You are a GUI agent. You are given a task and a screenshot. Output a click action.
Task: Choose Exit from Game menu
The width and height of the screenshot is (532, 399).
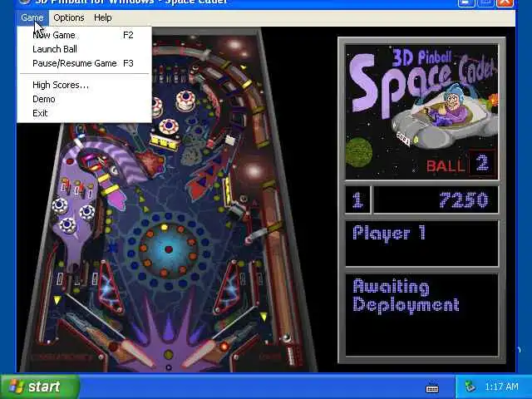pos(83,113)
